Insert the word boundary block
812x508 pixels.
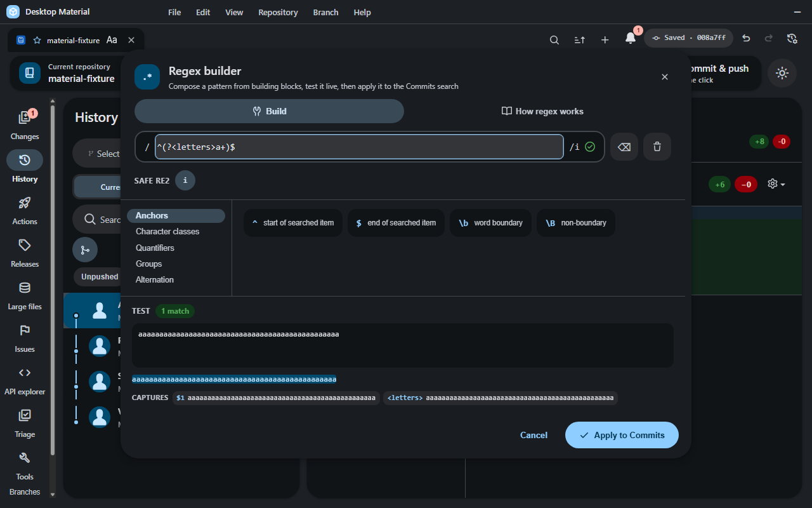pyautogui.click(x=490, y=223)
